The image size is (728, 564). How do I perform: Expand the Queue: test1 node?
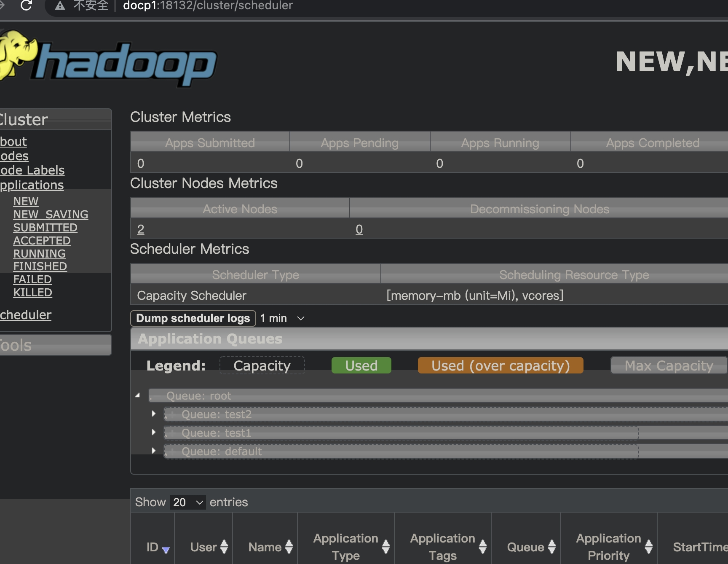click(x=154, y=432)
